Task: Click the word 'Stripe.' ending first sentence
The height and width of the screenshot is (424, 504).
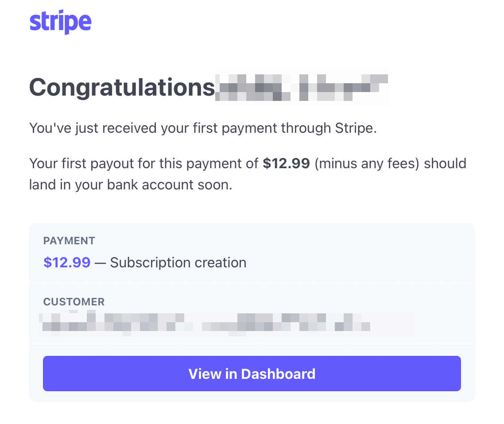Action: pyautogui.click(x=356, y=128)
